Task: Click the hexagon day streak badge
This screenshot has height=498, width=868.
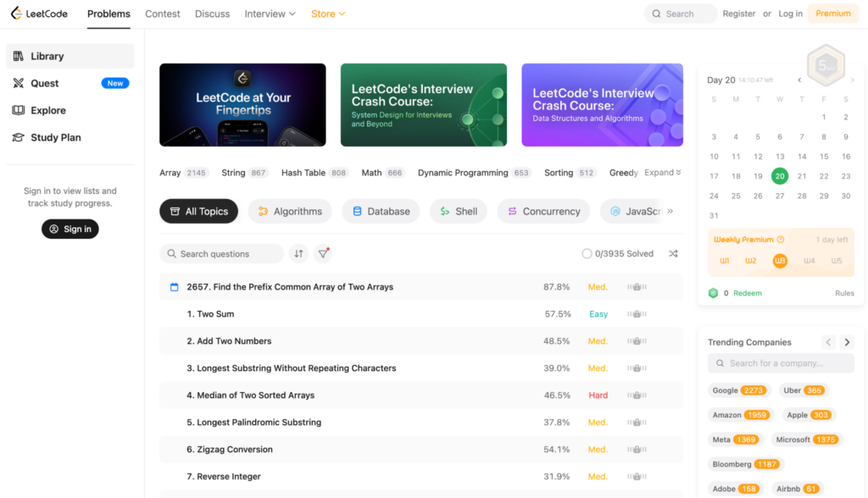Action: tap(826, 65)
